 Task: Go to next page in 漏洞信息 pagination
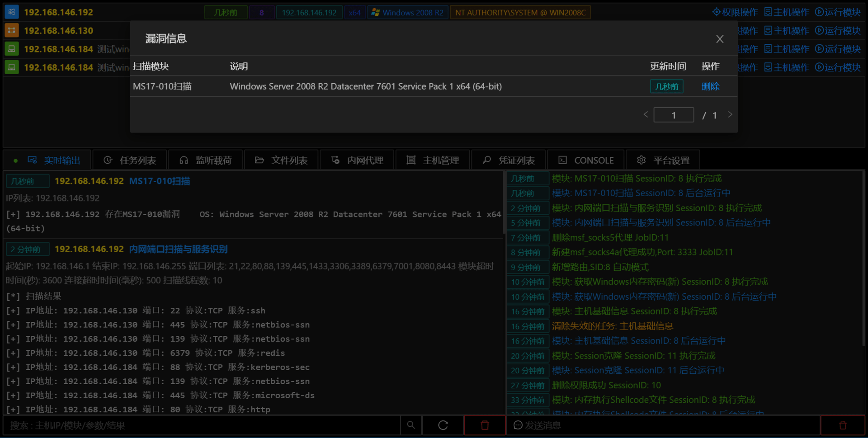coord(730,115)
